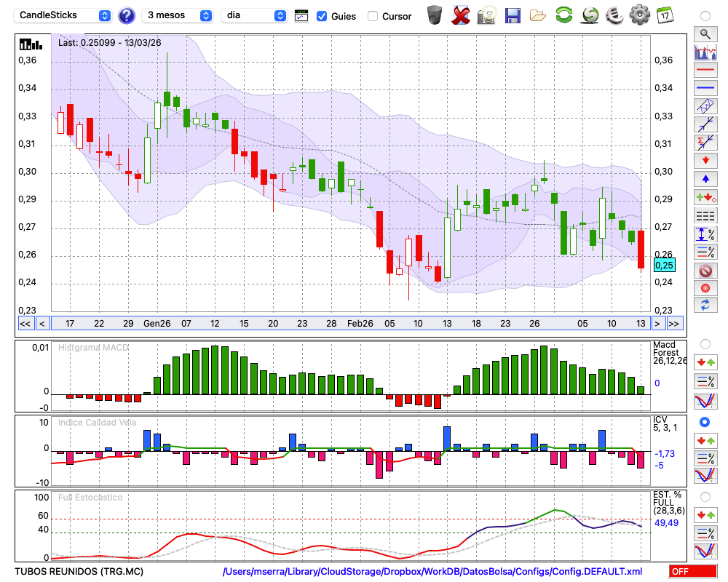This screenshot has height=582, width=728.
Task: Click the ICV 5, 3, 1 label
Action: tap(665, 423)
